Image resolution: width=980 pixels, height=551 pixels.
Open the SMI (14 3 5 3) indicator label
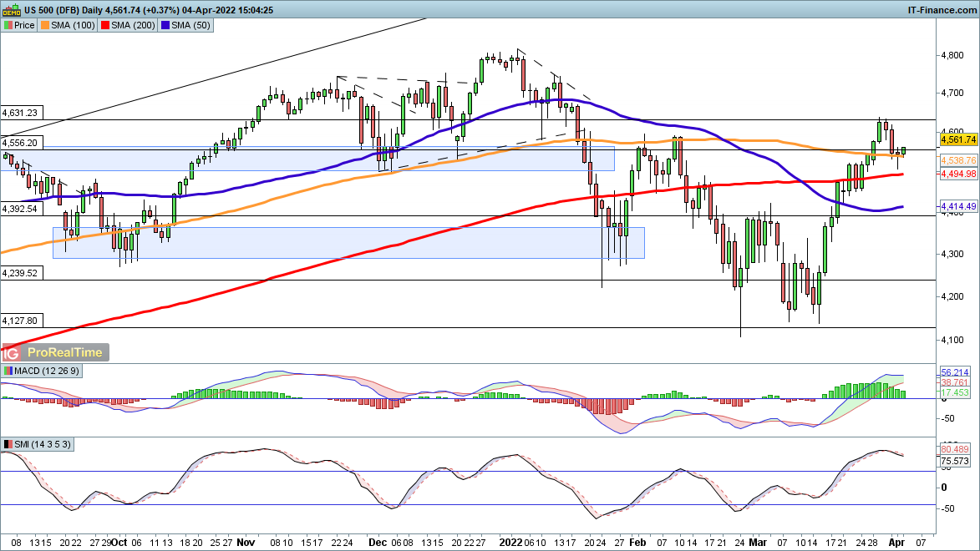[x=43, y=445]
